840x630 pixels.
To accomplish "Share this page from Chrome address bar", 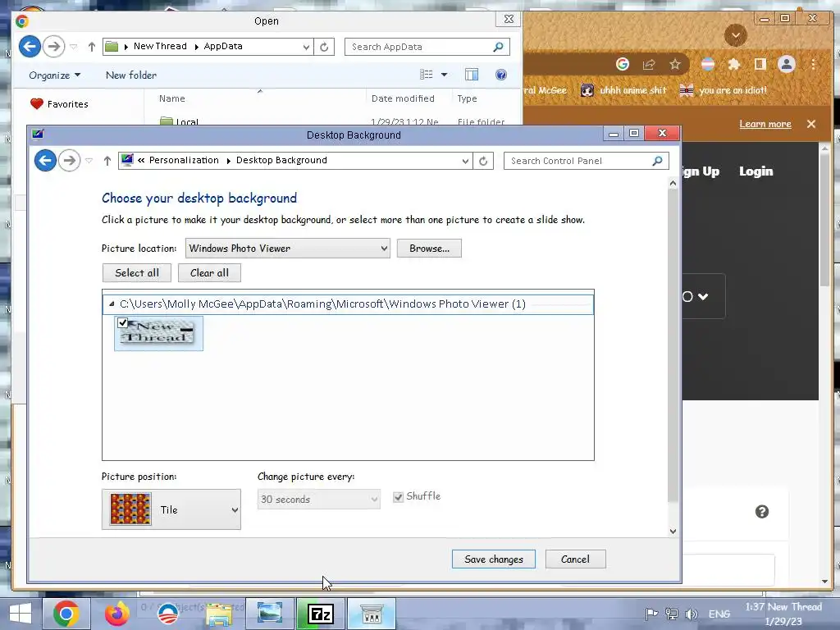I will [x=649, y=64].
